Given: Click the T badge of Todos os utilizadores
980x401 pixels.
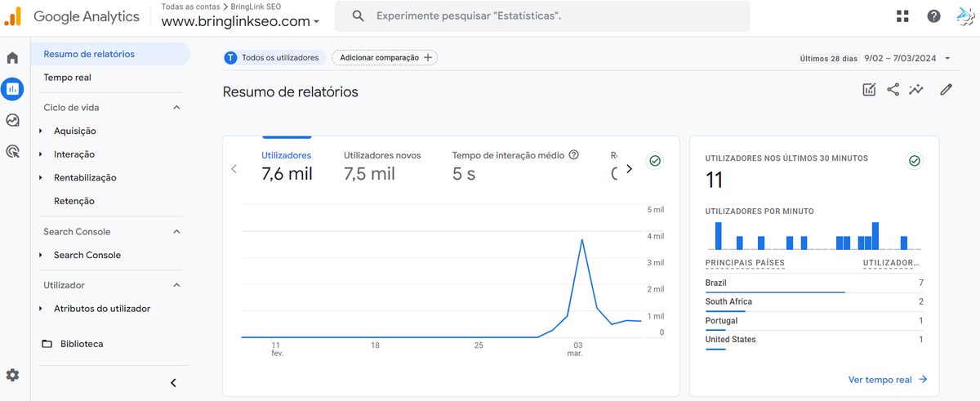Looking at the screenshot, I should coord(231,58).
